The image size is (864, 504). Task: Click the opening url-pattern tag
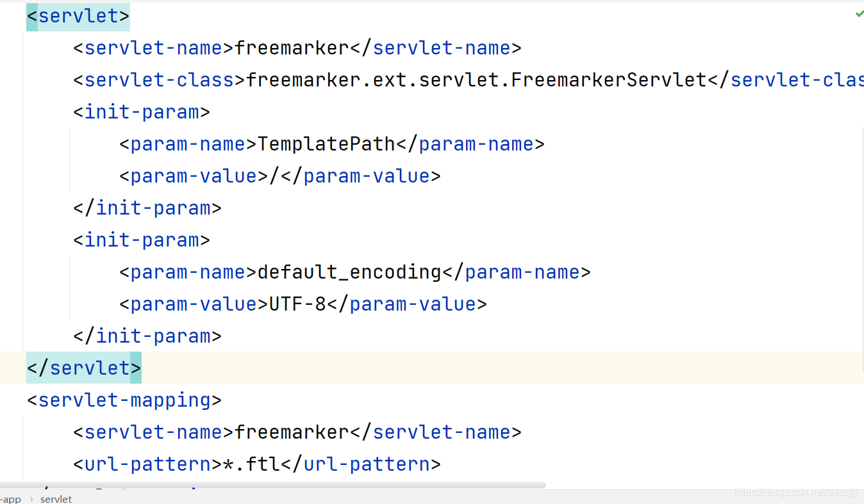coord(148,464)
